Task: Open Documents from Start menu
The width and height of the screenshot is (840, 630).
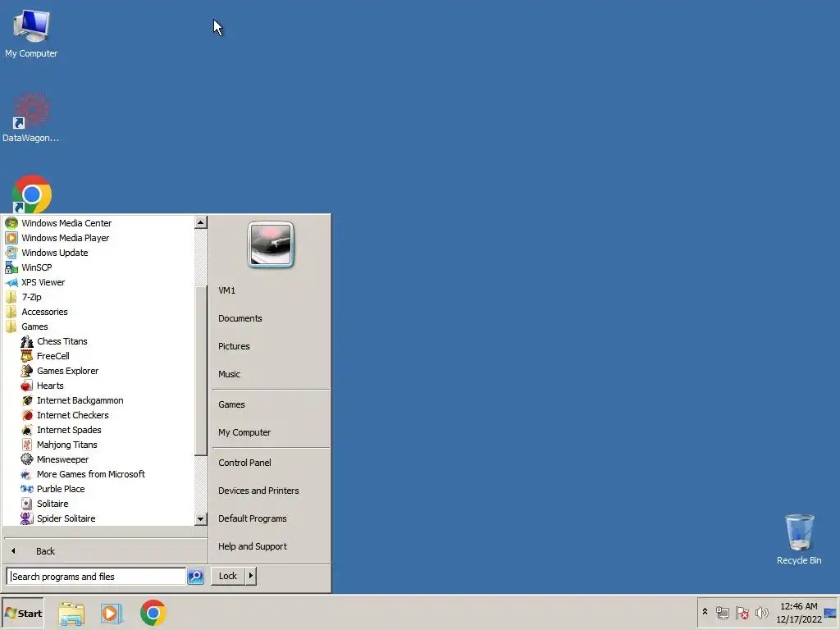Action: [x=240, y=318]
